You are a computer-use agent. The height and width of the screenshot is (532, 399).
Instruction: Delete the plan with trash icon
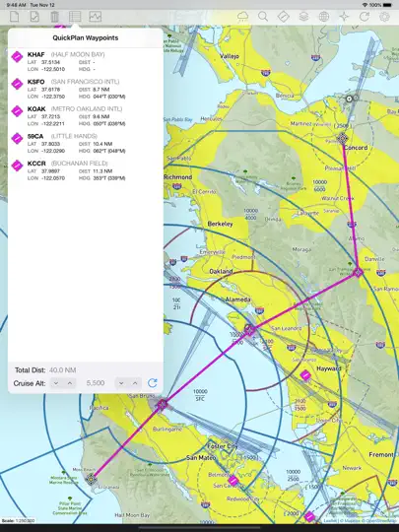point(54,17)
